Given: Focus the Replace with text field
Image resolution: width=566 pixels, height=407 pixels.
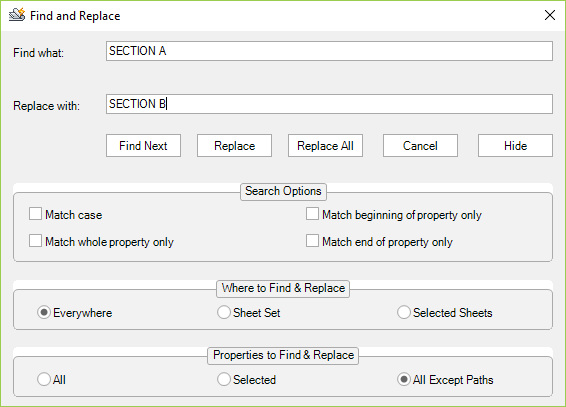Looking at the screenshot, I should [x=329, y=104].
